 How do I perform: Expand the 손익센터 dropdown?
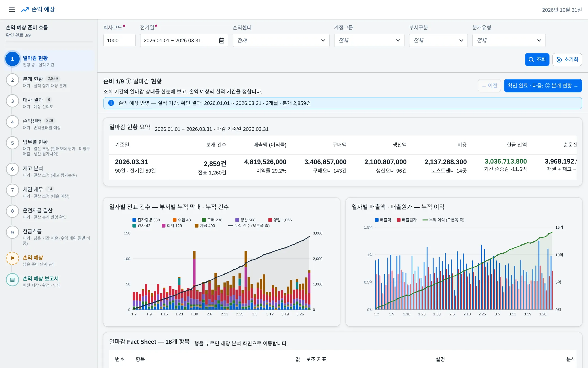pyautogui.click(x=281, y=41)
